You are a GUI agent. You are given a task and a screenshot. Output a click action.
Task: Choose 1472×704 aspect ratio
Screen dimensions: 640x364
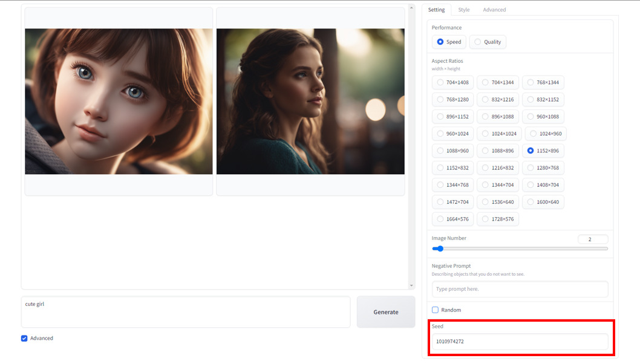(452, 203)
